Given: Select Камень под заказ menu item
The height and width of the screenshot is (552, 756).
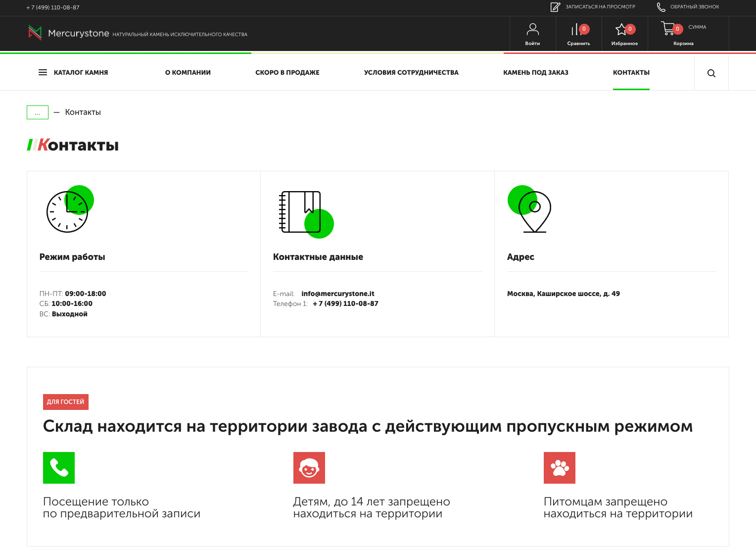Looking at the screenshot, I should [x=535, y=73].
